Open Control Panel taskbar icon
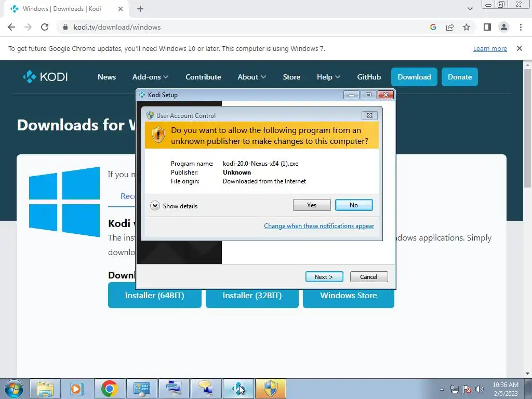 coord(141,389)
